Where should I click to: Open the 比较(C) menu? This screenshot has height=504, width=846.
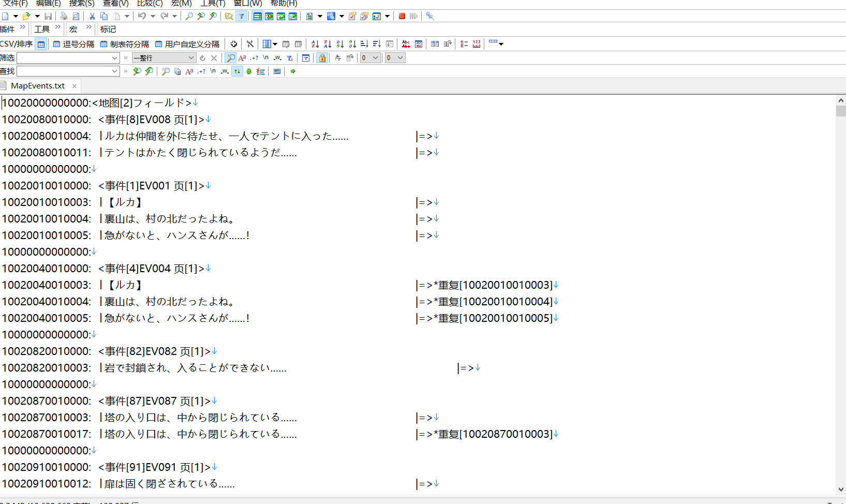[x=150, y=3]
